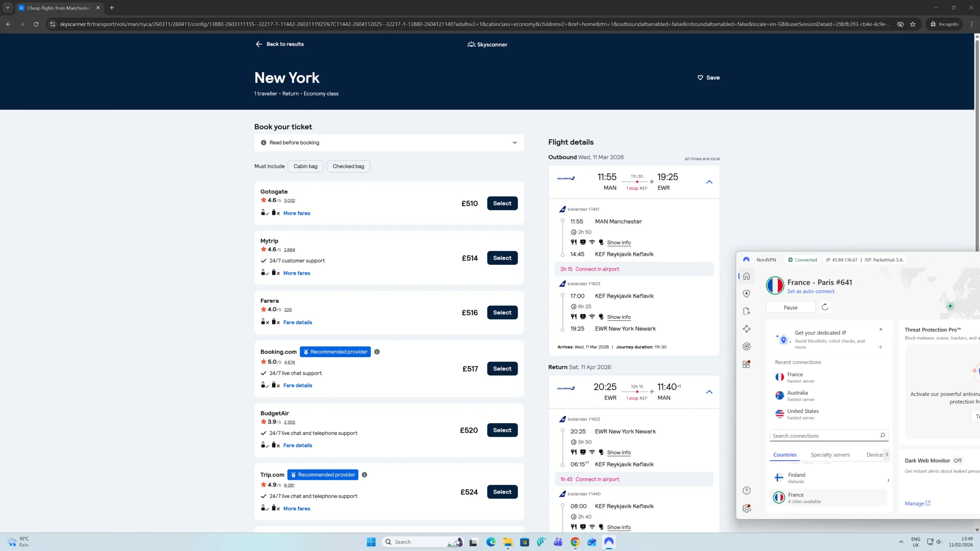This screenshot has width=980, height=551.
Task: Click the browser page vertical scrollbar
Action: click(x=977, y=153)
